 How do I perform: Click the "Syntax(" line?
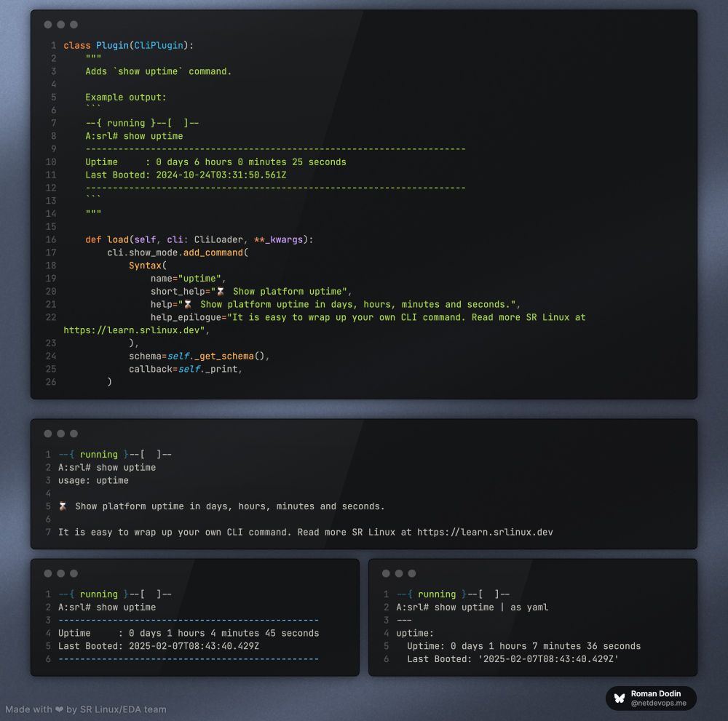(148, 266)
